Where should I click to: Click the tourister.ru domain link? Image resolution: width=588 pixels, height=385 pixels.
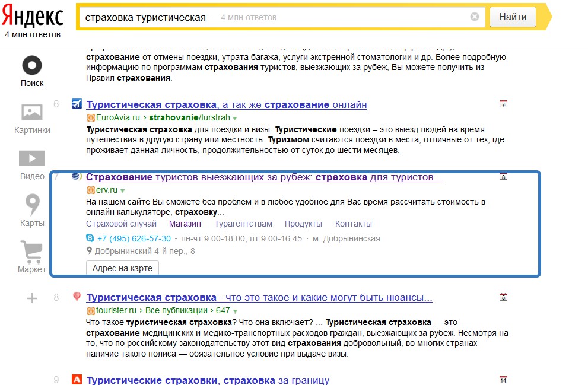coord(116,310)
